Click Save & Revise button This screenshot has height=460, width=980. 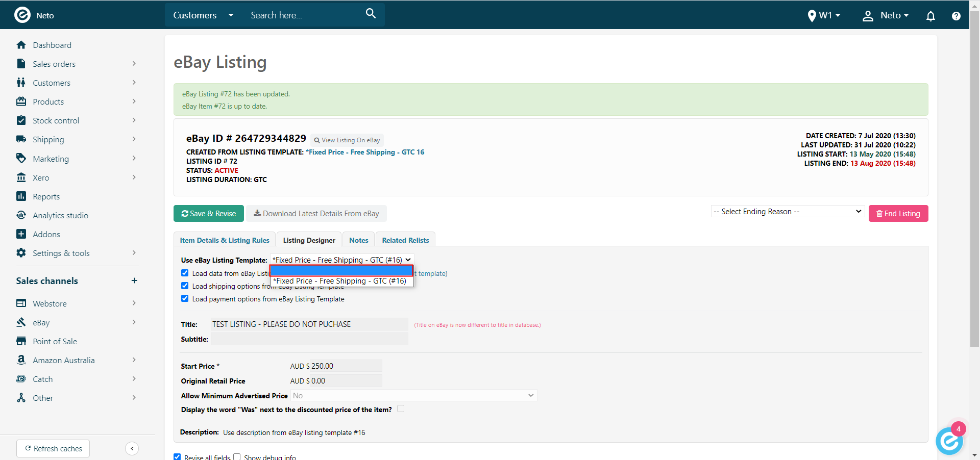[209, 214]
